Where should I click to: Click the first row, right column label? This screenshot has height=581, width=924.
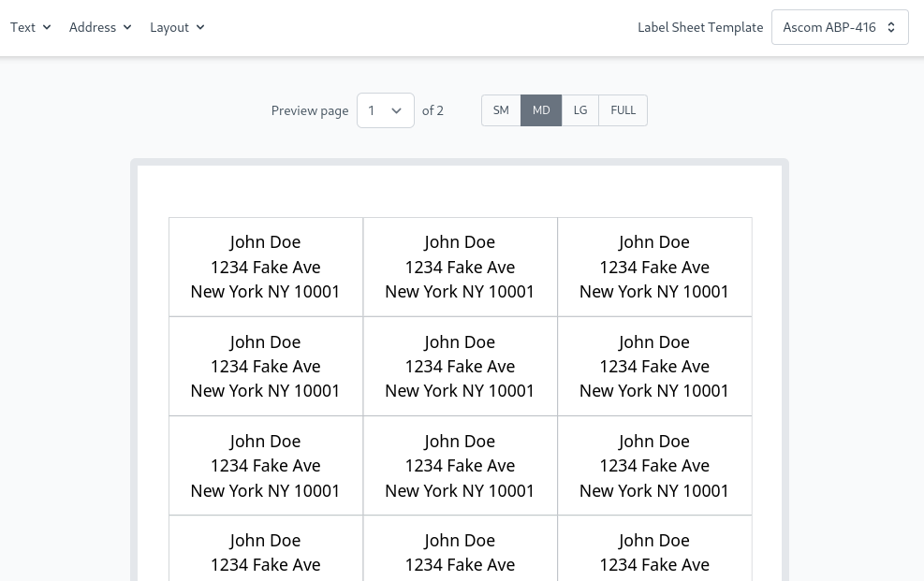click(x=654, y=267)
